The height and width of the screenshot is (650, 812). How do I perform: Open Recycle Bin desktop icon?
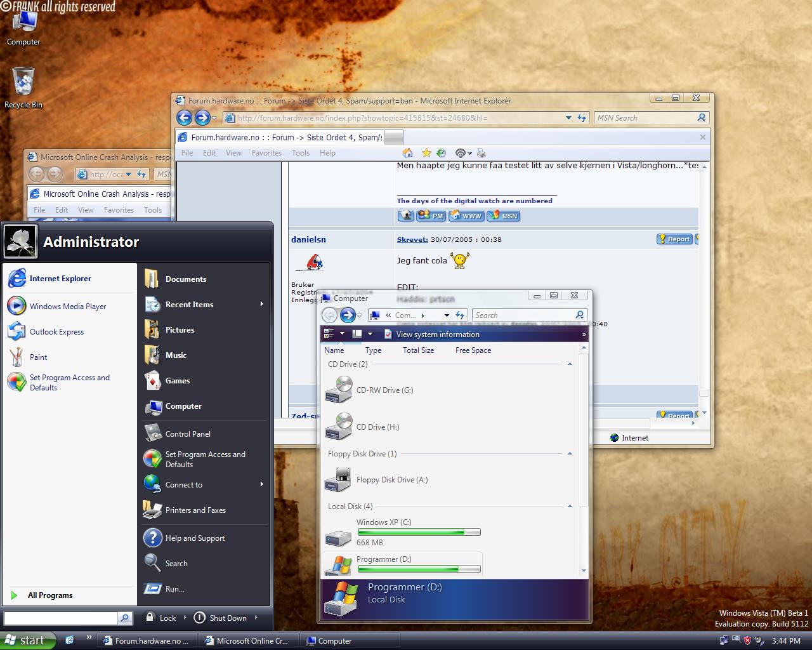pos(23,88)
